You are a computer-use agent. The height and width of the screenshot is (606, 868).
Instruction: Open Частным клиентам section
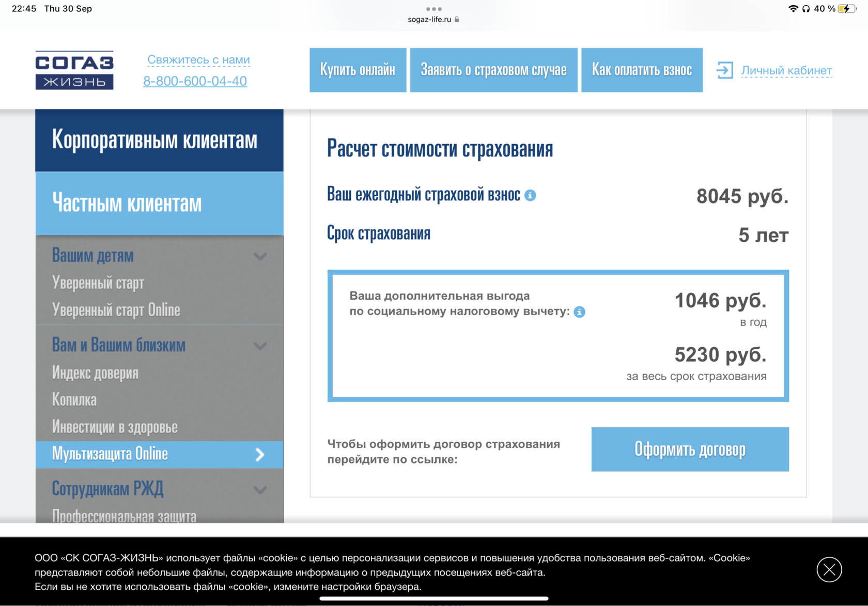coord(159,204)
